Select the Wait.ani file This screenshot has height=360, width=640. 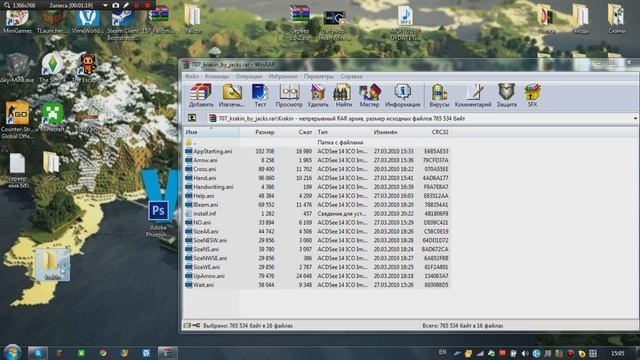pos(316,285)
